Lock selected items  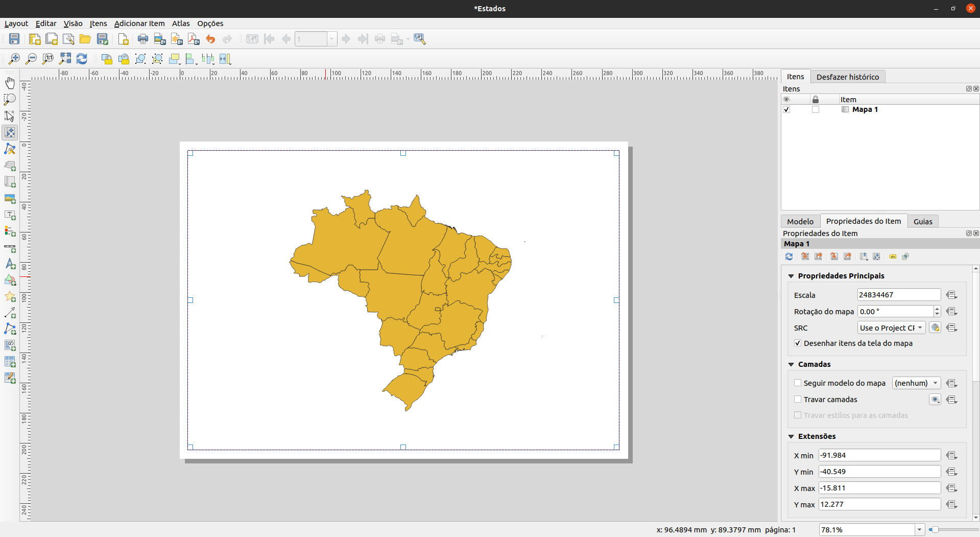tap(107, 59)
